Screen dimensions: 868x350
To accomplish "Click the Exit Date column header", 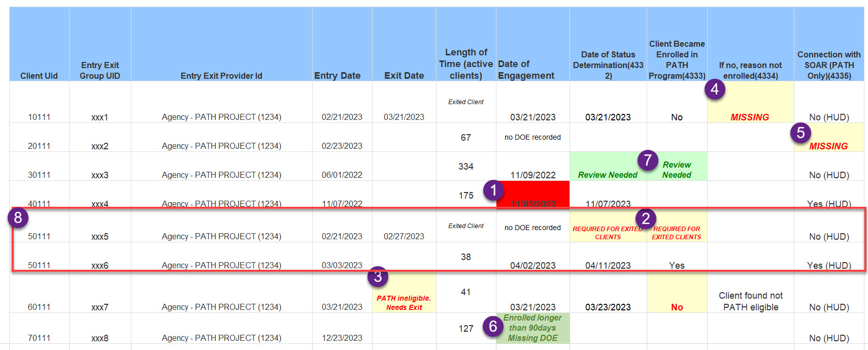I will 404,76.
